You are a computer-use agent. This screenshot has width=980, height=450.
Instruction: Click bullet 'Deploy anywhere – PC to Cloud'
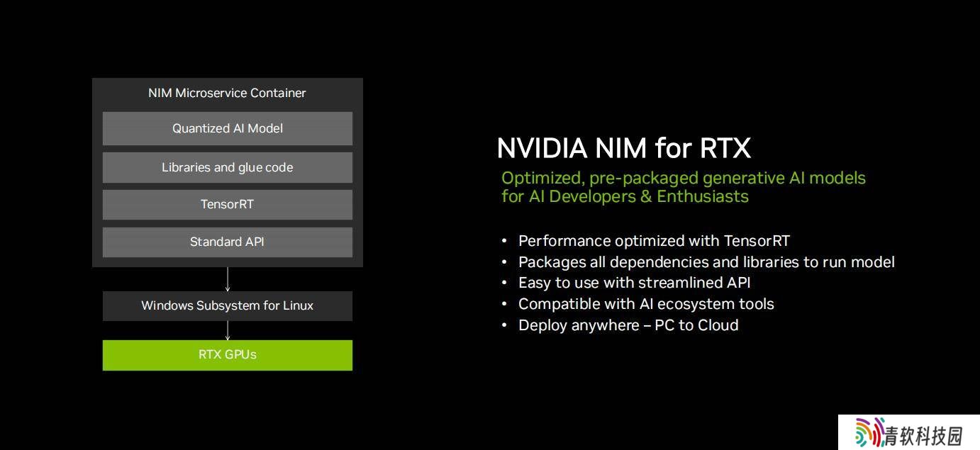628,325
